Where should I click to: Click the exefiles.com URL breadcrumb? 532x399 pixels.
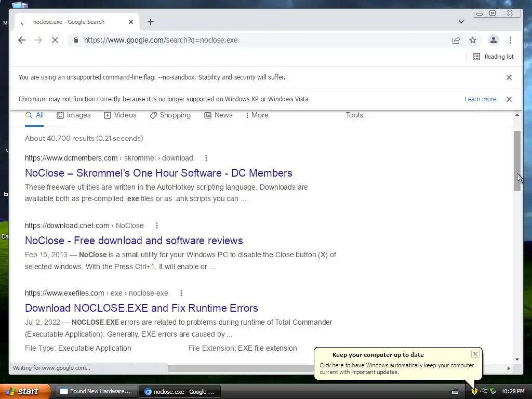(96, 293)
